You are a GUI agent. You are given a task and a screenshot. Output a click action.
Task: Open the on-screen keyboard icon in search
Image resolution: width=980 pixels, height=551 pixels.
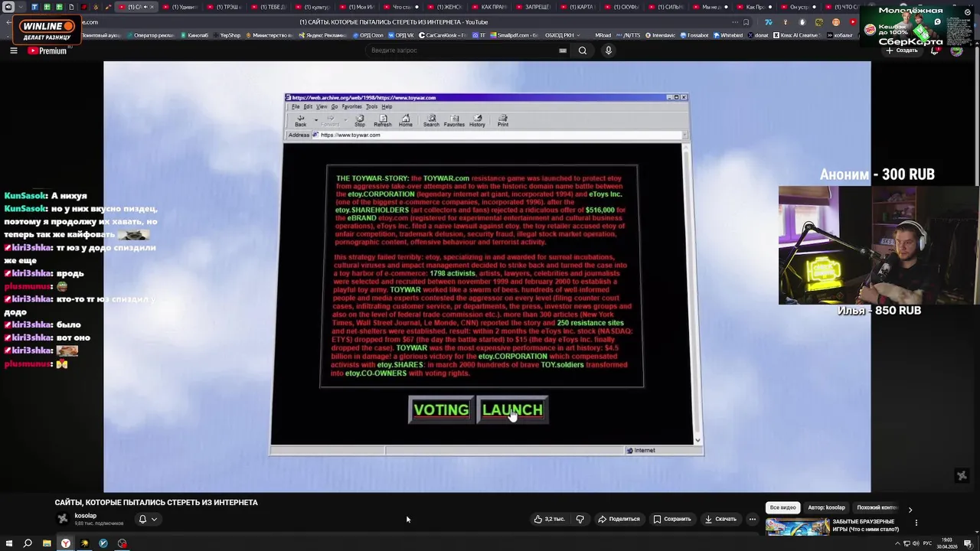563,51
